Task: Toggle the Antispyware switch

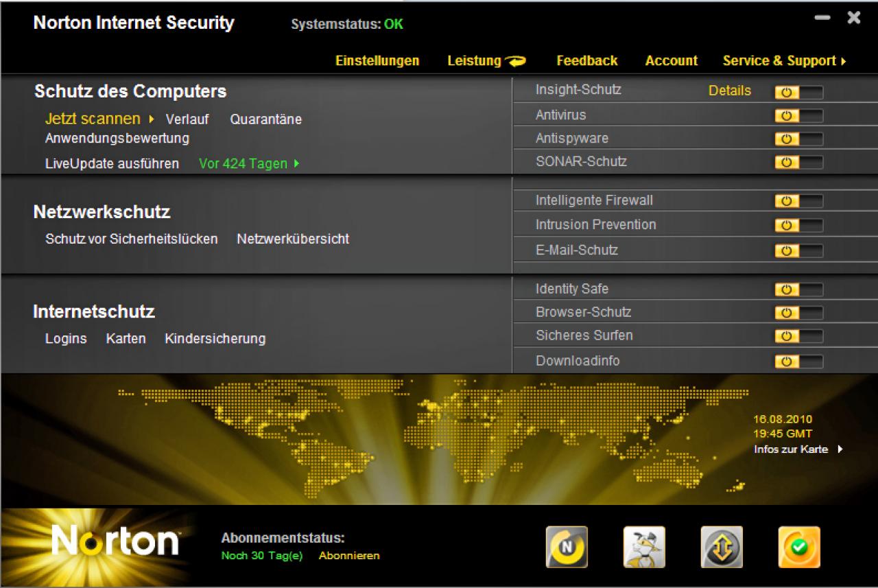Action: pos(798,139)
